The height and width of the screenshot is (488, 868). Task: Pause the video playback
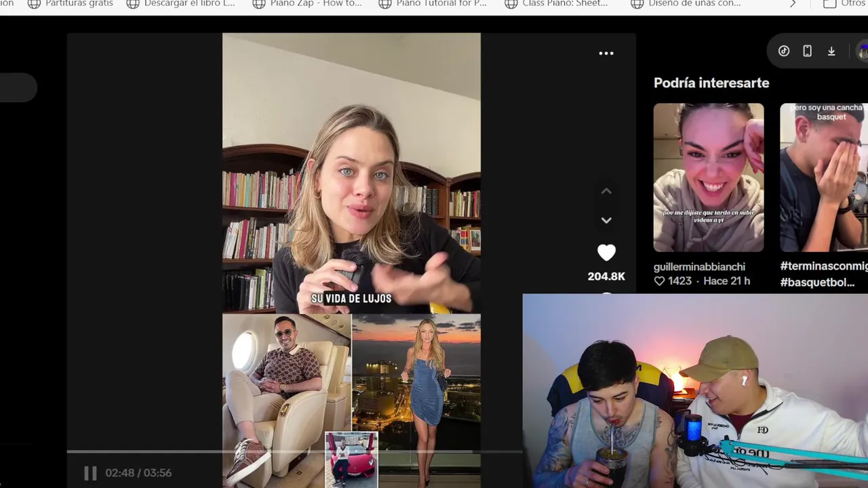[90, 473]
